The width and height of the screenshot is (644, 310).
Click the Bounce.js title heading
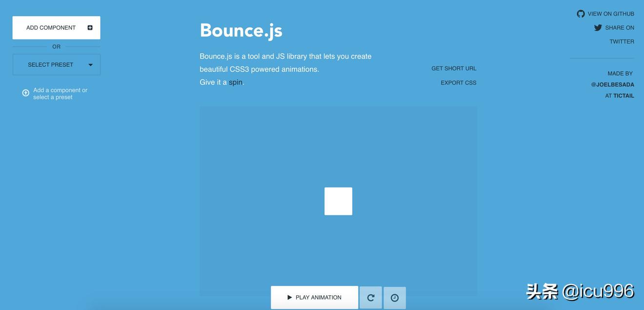(241, 30)
